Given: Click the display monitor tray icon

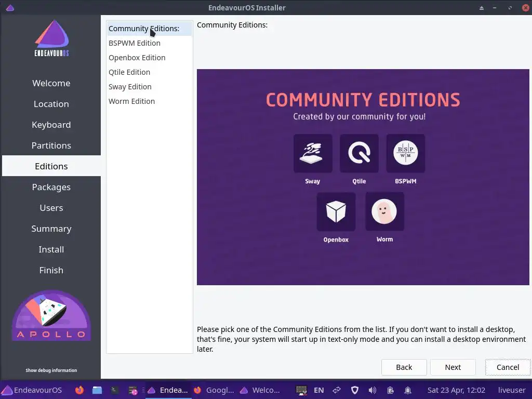Looking at the screenshot, I should (x=301, y=390).
